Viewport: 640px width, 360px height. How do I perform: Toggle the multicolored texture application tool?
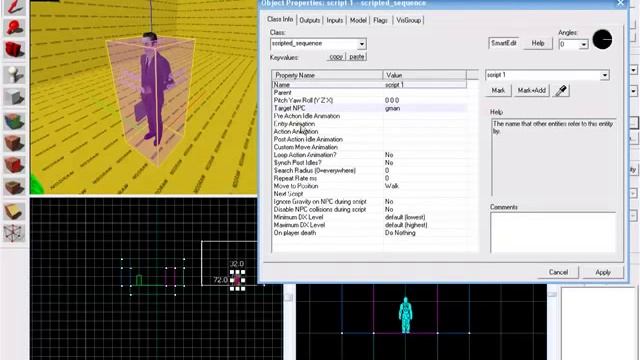tap(14, 122)
